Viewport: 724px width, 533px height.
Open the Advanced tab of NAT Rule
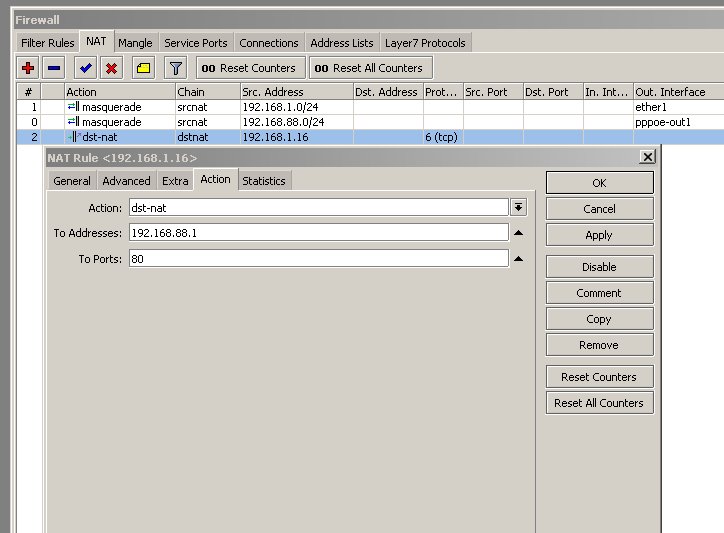point(127,181)
